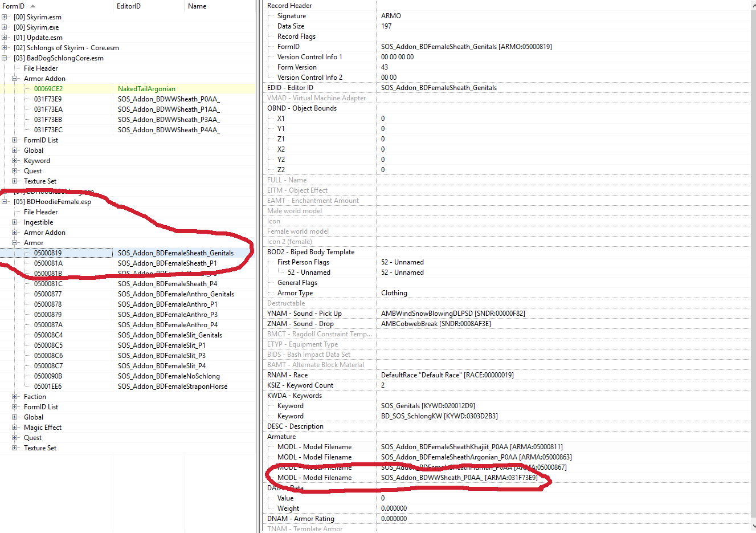Image resolution: width=756 pixels, height=533 pixels.
Task: Select armor addon record 031F73EA
Action: click(x=128, y=109)
